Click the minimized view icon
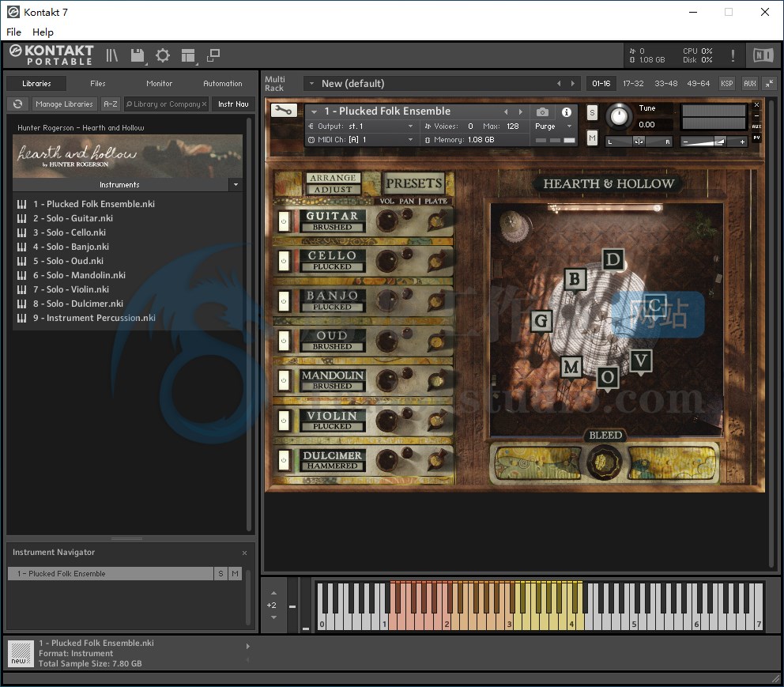784x687 pixels. pyautogui.click(x=213, y=55)
